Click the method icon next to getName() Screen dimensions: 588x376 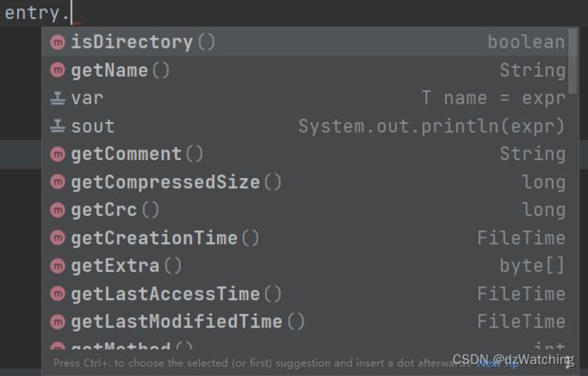tap(58, 70)
